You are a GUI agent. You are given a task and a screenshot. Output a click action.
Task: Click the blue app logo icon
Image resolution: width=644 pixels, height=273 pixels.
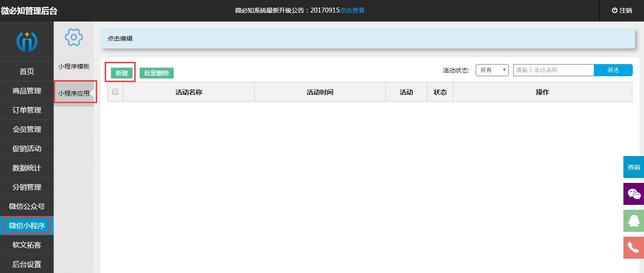27,42
